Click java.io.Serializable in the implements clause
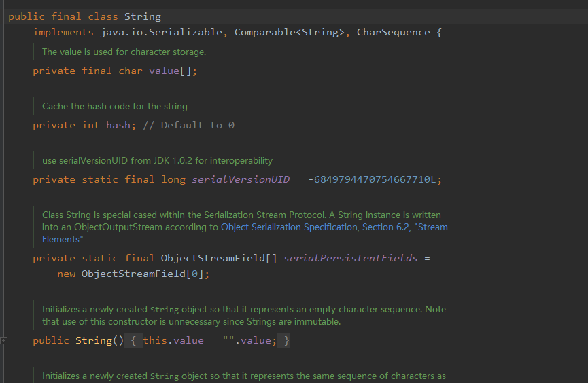 [x=161, y=32]
